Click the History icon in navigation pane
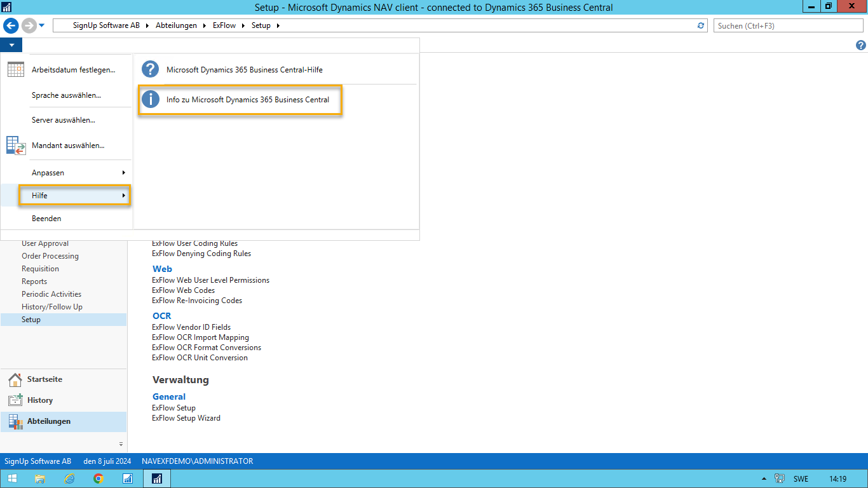Viewport: 868px width, 488px height. [15, 401]
